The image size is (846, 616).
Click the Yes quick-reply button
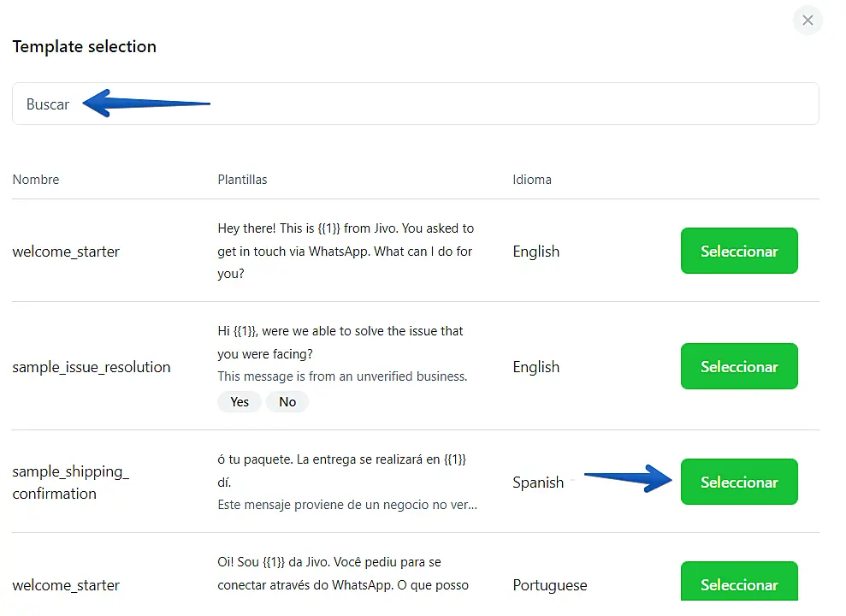tap(240, 402)
